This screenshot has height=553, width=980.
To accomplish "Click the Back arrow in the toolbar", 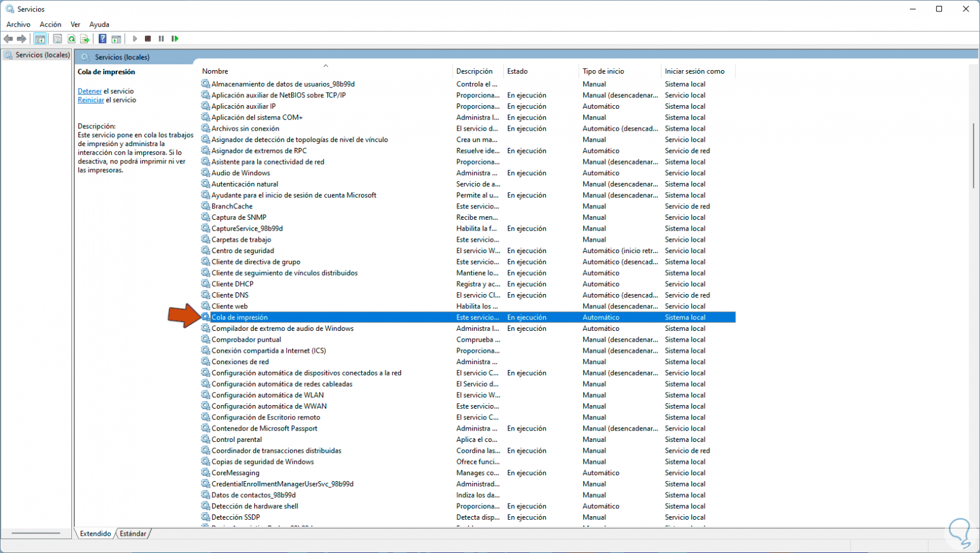I will click(8, 39).
